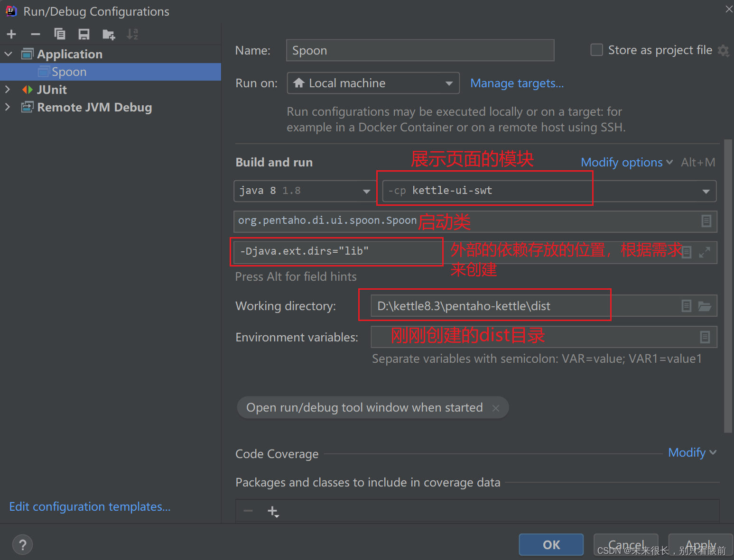Click the Manage targets link
Image resolution: width=734 pixels, height=560 pixels.
point(517,83)
